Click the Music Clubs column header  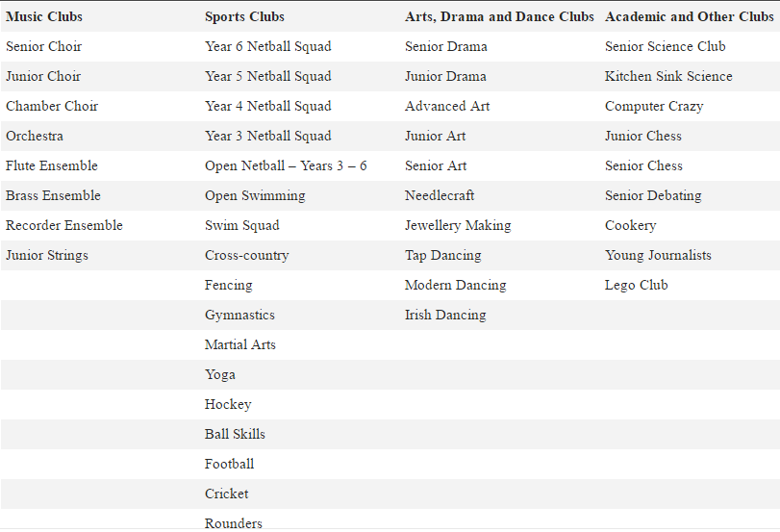[44, 16]
